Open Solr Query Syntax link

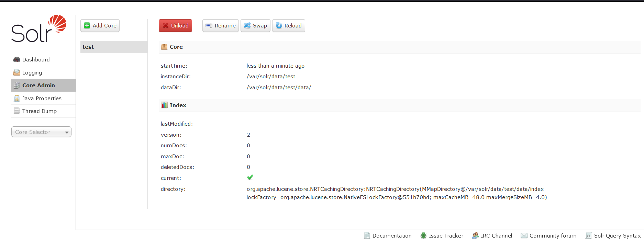(613, 236)
